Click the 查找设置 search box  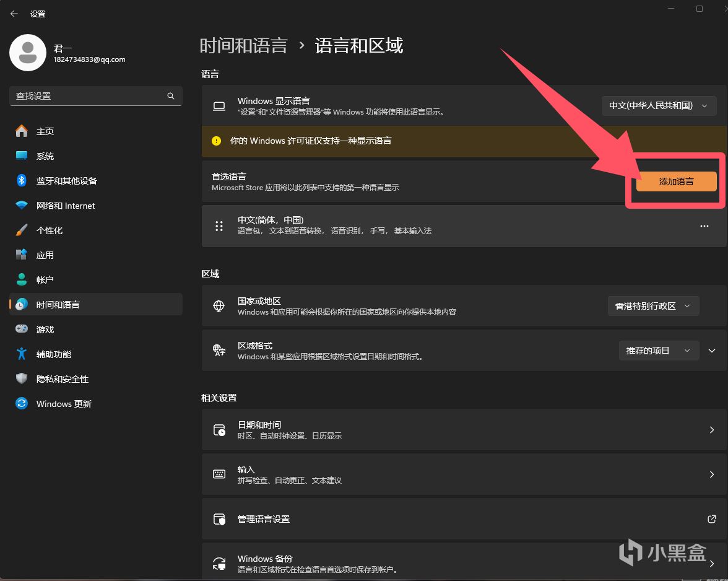[x=95, y=95]
